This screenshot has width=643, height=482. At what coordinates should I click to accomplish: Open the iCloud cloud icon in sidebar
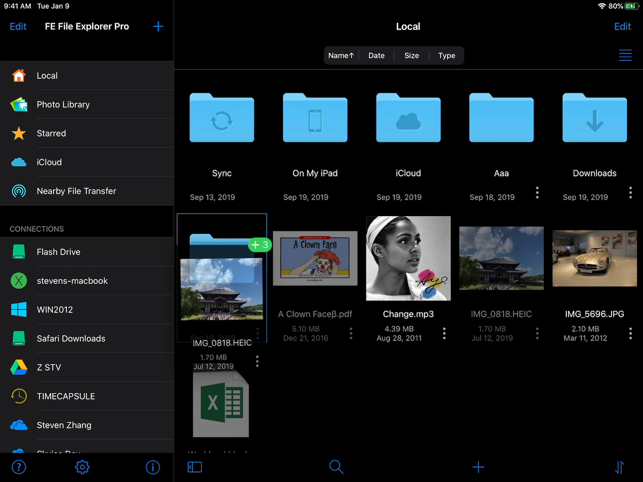[x=19, y=162]
